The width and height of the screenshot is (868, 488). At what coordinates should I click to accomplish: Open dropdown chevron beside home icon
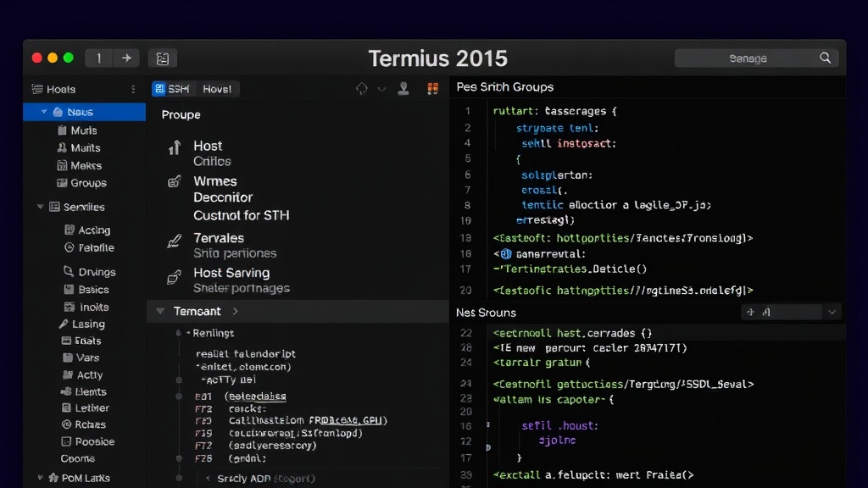[381, 89]
